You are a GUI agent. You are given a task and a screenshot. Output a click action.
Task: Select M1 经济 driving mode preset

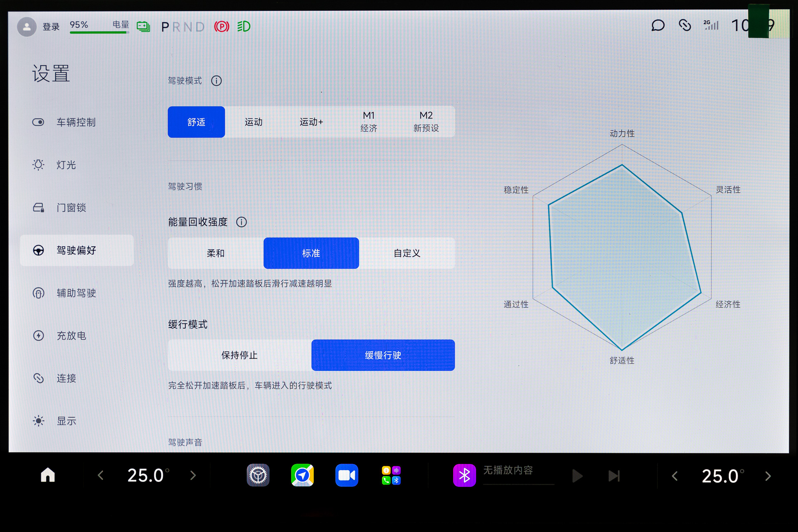tap(369, 122)
